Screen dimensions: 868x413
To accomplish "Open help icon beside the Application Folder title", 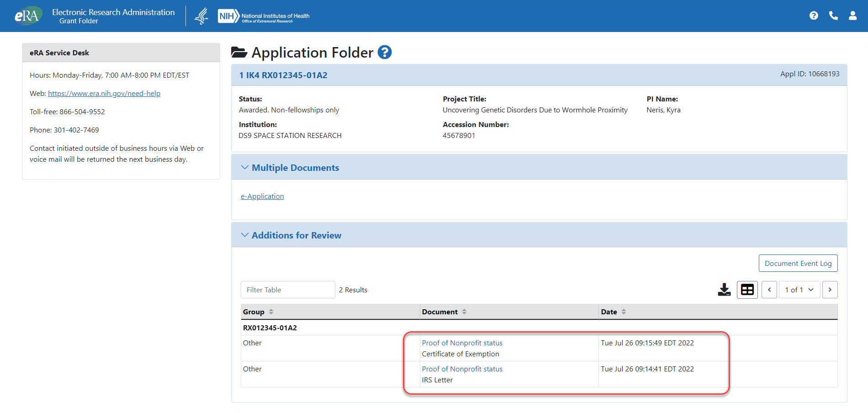I will tap(385, 53).
